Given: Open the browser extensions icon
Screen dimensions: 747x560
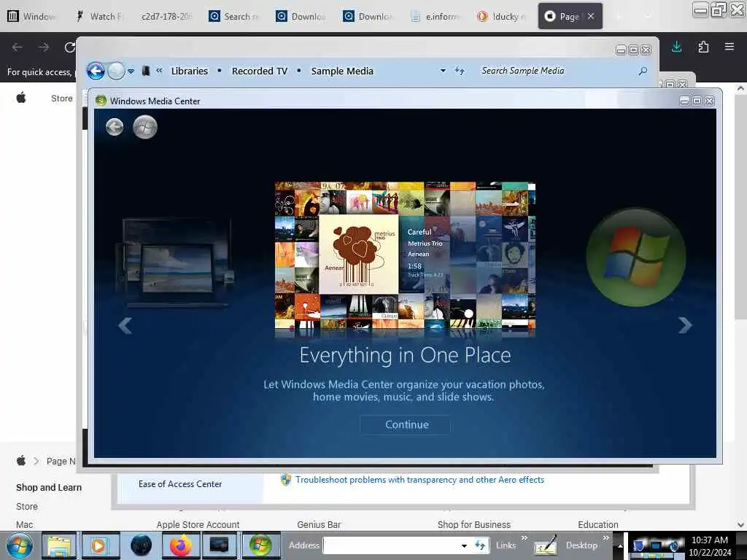Looking at the screenshot, I should 703,47.
